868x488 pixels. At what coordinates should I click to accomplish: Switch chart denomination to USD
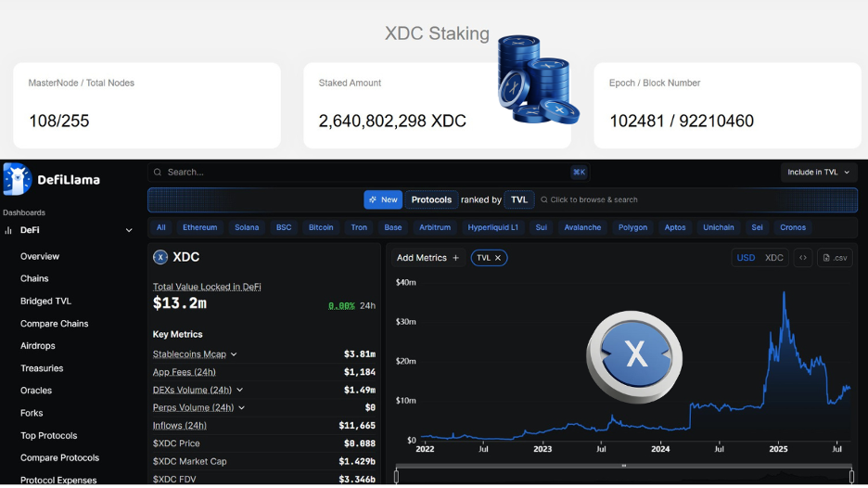[x=746, y=258]
